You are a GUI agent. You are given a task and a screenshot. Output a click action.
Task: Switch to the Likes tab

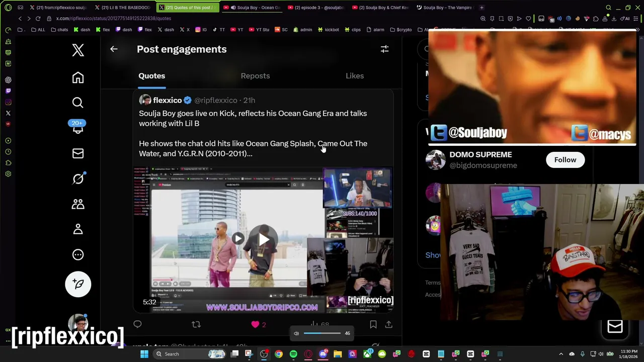355,76
